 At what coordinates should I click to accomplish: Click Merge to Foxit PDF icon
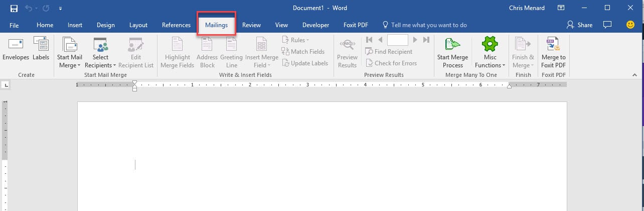(x=553, y=45)
